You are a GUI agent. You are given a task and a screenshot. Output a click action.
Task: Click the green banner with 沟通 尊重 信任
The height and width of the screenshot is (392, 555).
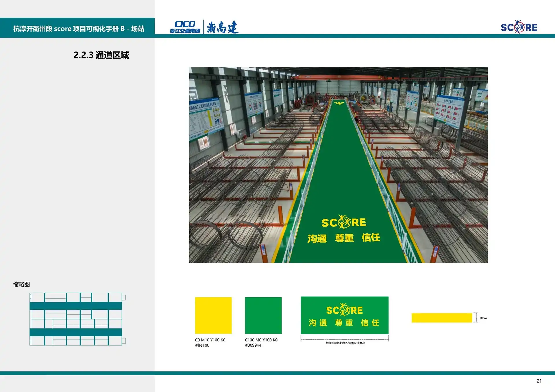point(345,315)
